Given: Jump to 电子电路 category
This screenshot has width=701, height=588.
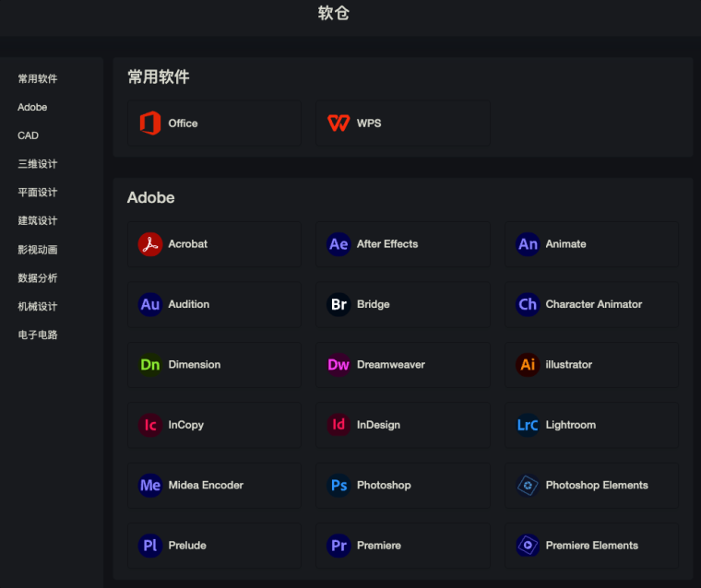Looking at the screenshot, I should pyautogui.click(x=38, y=335).
